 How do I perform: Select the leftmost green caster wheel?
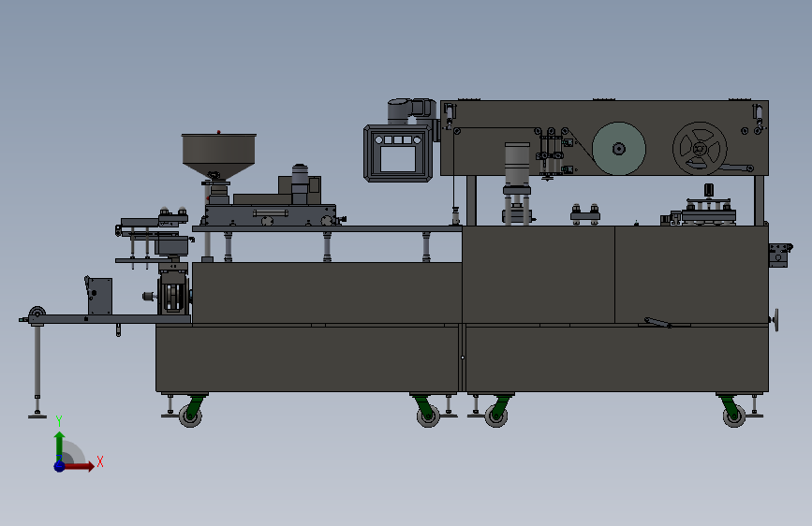tap(190, 416)
